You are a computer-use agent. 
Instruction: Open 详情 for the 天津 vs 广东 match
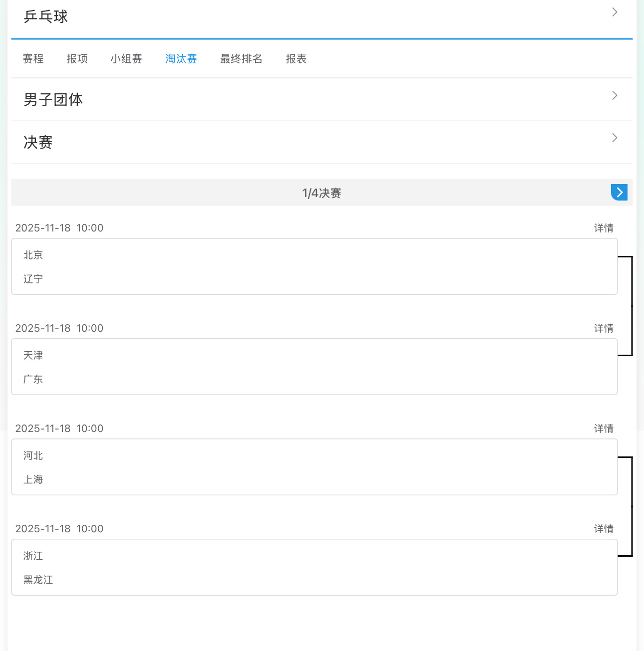tap(604, 328)
